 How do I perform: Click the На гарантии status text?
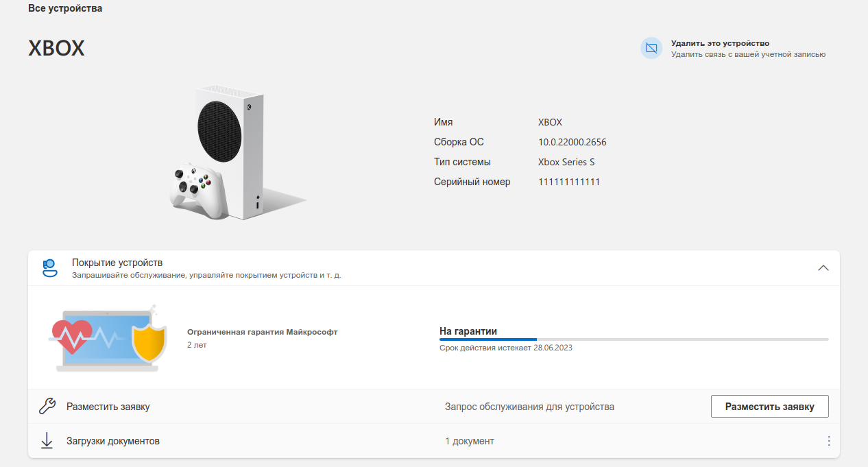coord(468,331)
